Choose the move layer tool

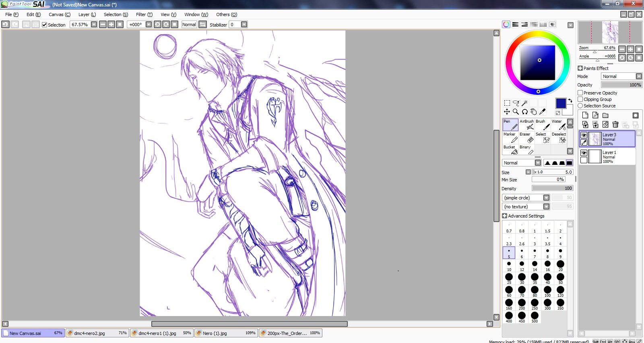pyautogui.click(x=507, y=112)
